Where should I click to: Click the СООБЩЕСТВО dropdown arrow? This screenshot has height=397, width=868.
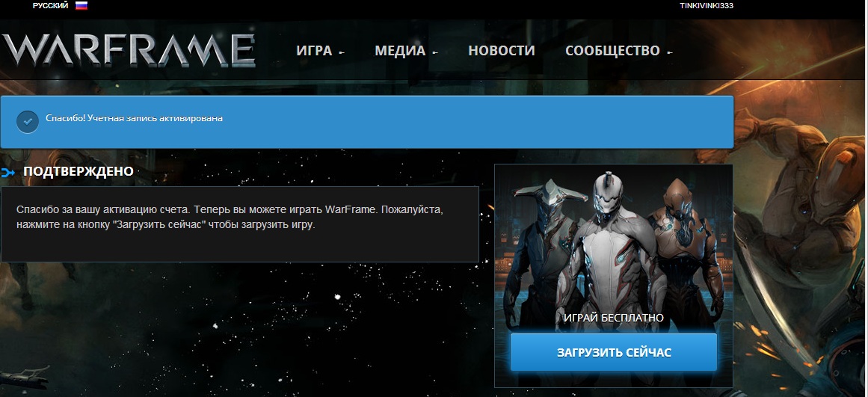[x=669, y=52]
